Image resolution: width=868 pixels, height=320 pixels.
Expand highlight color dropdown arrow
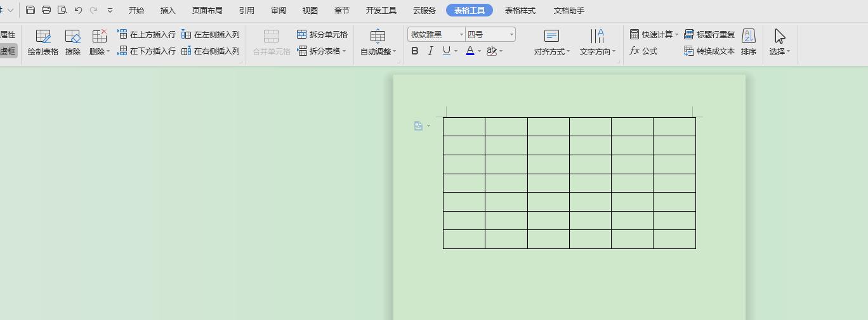click(x=501, y=51)
